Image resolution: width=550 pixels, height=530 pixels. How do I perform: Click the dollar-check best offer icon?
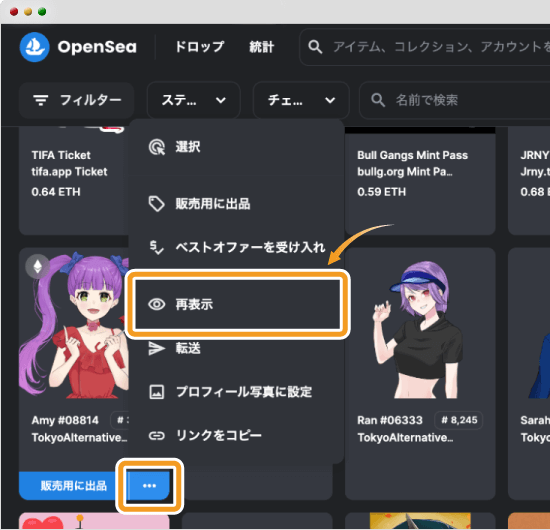pyautogui.click(x=156, y=247)
